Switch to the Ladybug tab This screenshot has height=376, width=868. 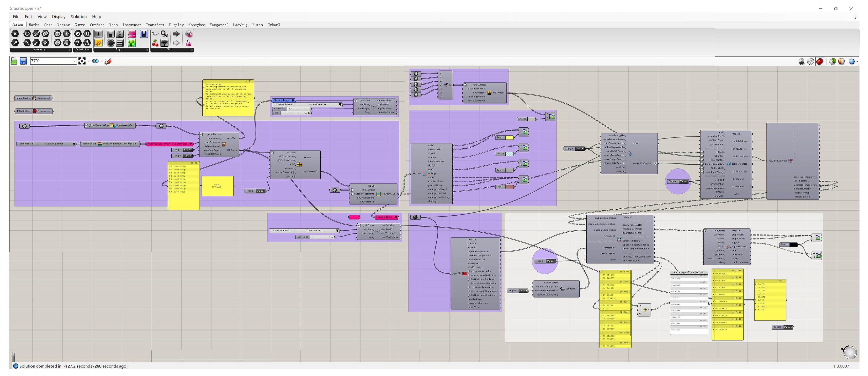click(240, 25)
